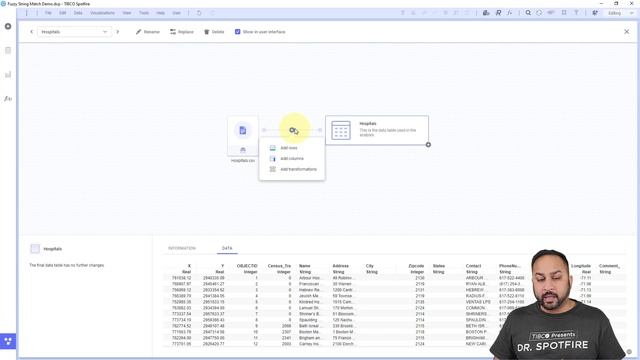The image size is (640, 360).
Task: Click the Replace button
Action: pos(182,32)
